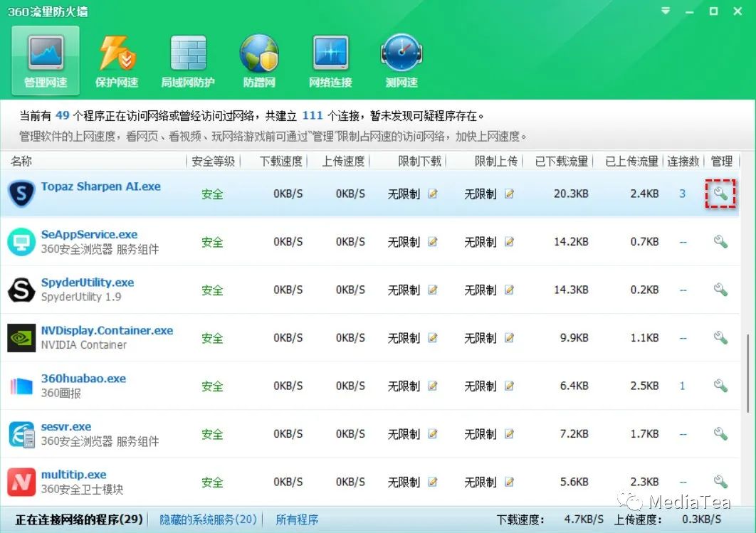Image resolution: width=756 pixels, height=533 pixels.
Task: Click 安全 rating in multitip.exe row
Action: [212, 482]
